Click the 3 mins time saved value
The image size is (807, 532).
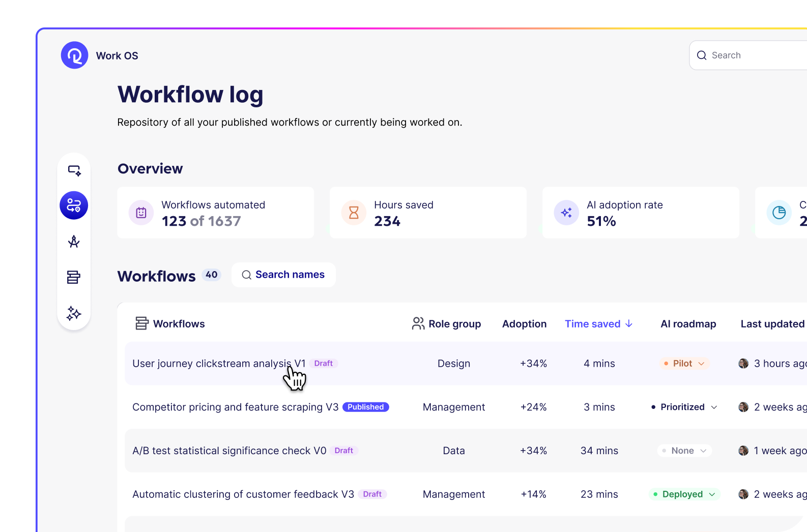(x=599, y=407)
